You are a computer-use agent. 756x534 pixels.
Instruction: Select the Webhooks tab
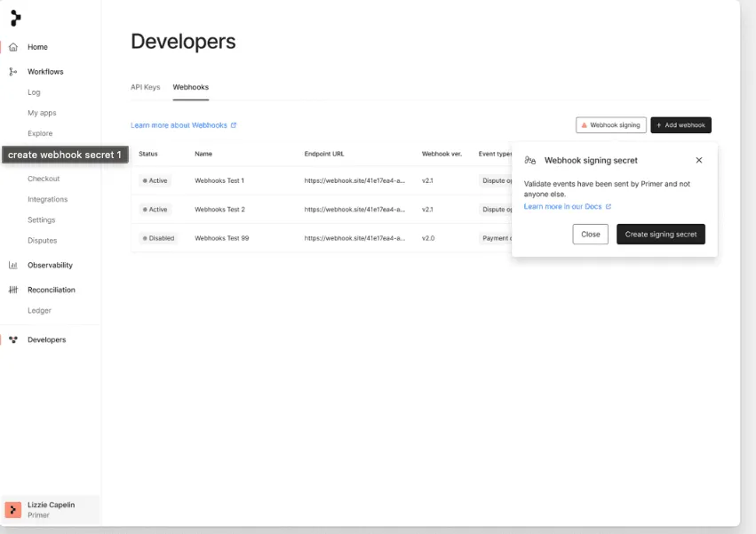click(x=191, y=87)
